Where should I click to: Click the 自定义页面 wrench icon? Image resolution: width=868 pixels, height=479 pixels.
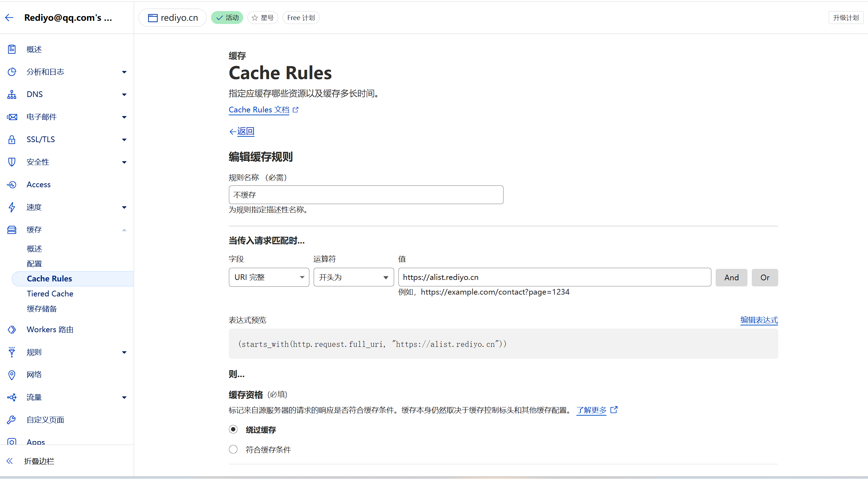click(x=12, y=420)
